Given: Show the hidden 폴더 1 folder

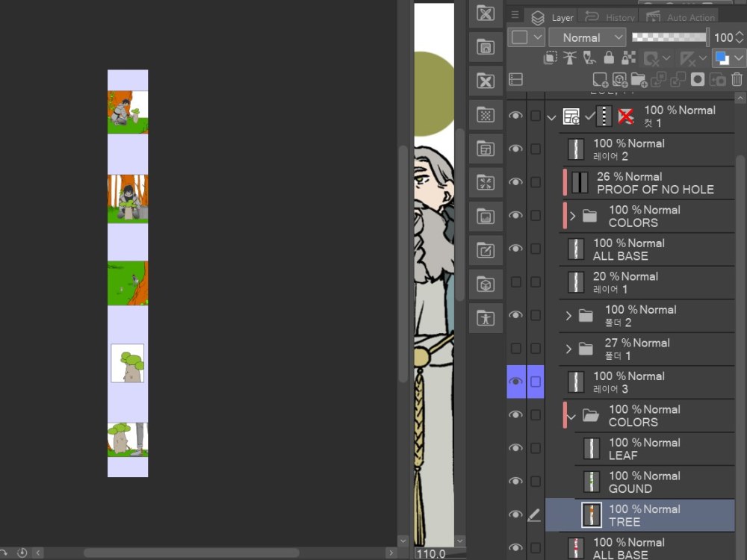Looking at the screenshot, I should [x=515, y=349].
